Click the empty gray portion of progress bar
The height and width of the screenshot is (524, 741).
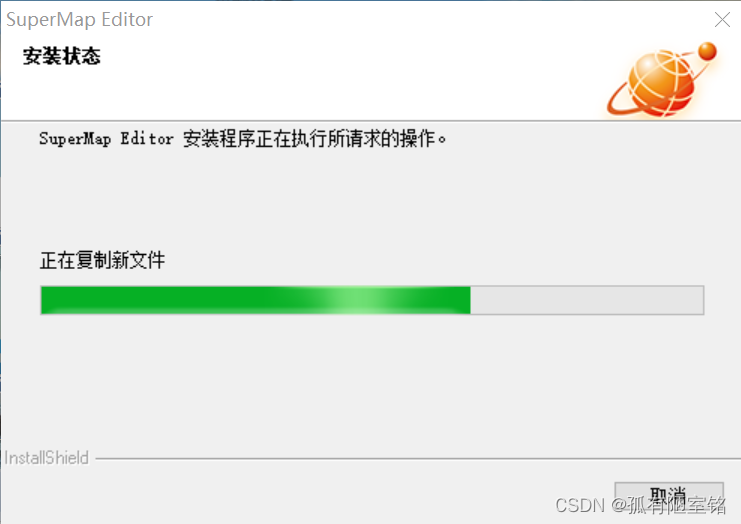[587, 300]
